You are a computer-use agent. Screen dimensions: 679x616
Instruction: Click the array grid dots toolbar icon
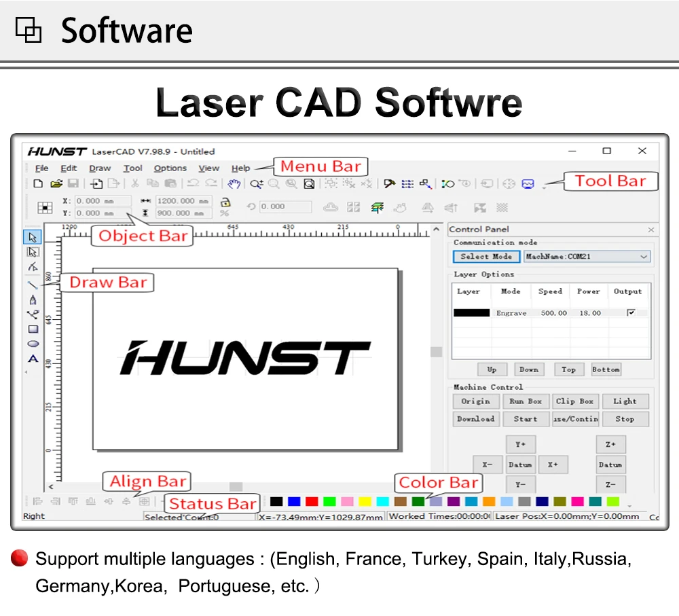407,183
